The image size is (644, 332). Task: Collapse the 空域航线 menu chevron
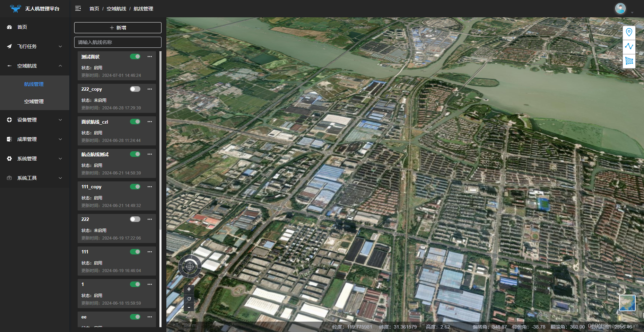point(60,66)
